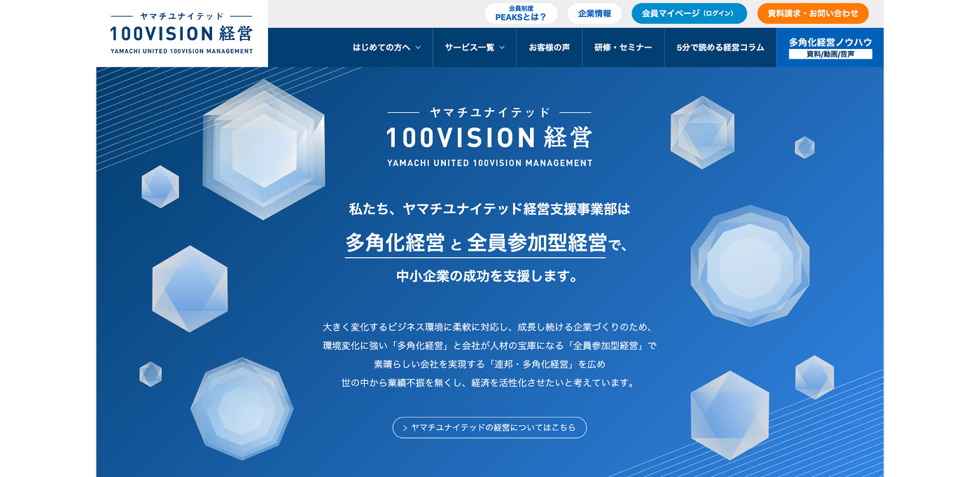
Task: Follow the ヤマチユナイテッドの経営についてはこちら link
Action: pyautogui.click(x=489, y=428)
